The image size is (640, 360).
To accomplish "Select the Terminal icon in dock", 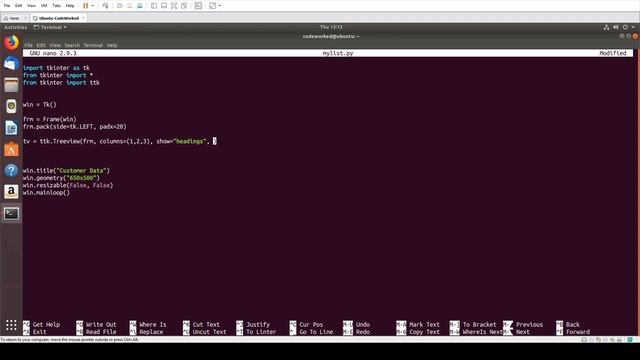I will coord(11,213).
